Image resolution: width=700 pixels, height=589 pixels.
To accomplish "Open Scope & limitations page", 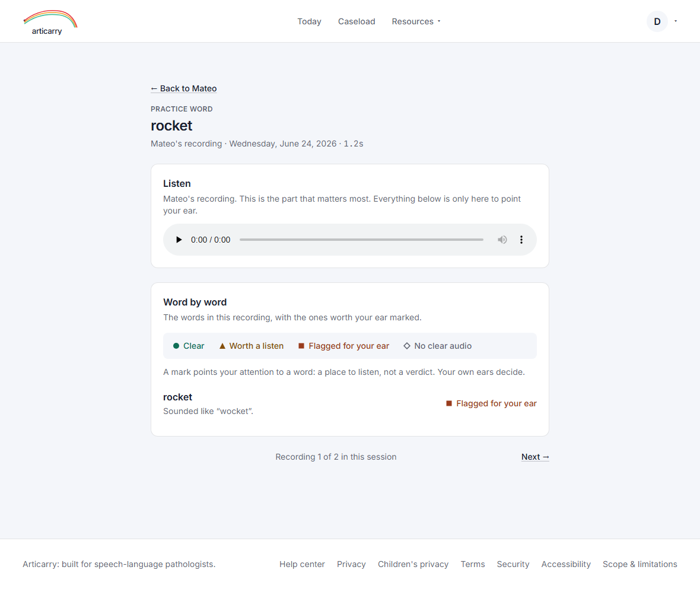I will pos(639,564).
